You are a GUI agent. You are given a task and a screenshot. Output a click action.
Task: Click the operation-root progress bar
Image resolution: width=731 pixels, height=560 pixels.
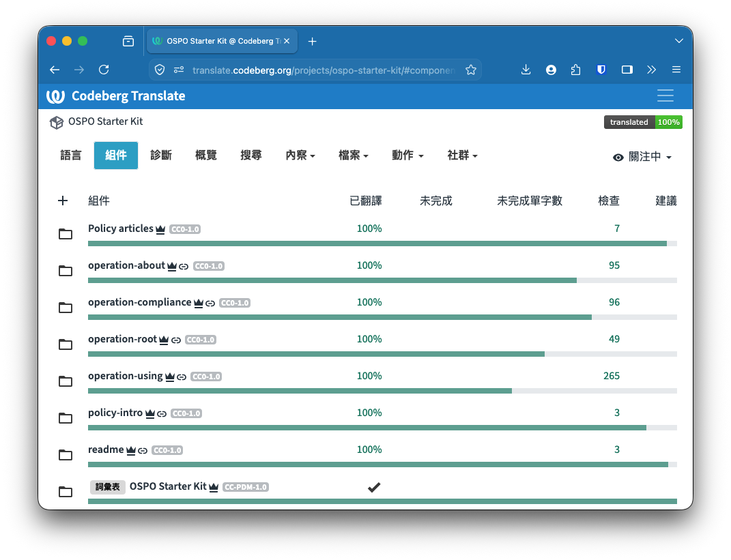382,354
